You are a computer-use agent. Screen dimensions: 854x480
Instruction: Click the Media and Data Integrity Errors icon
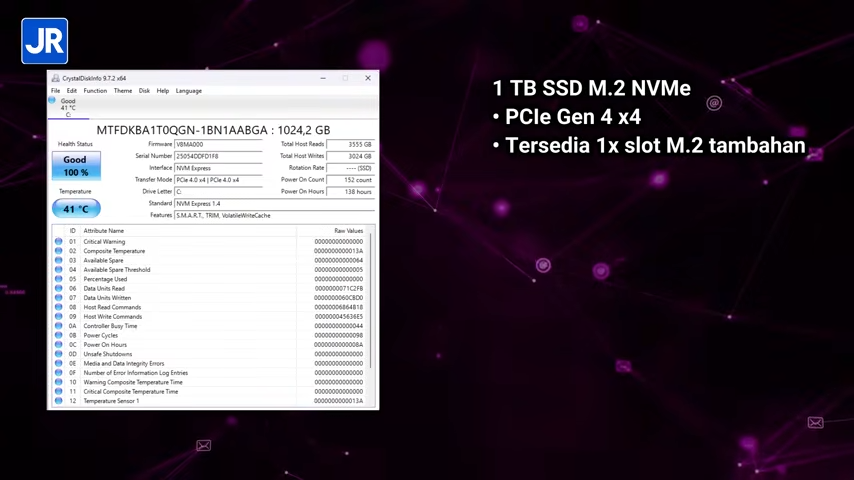(58, 363)
